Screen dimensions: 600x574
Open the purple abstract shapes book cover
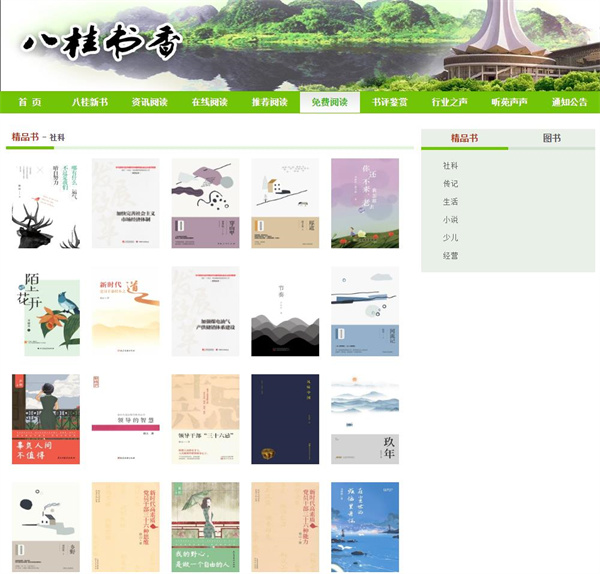(205, 203)
